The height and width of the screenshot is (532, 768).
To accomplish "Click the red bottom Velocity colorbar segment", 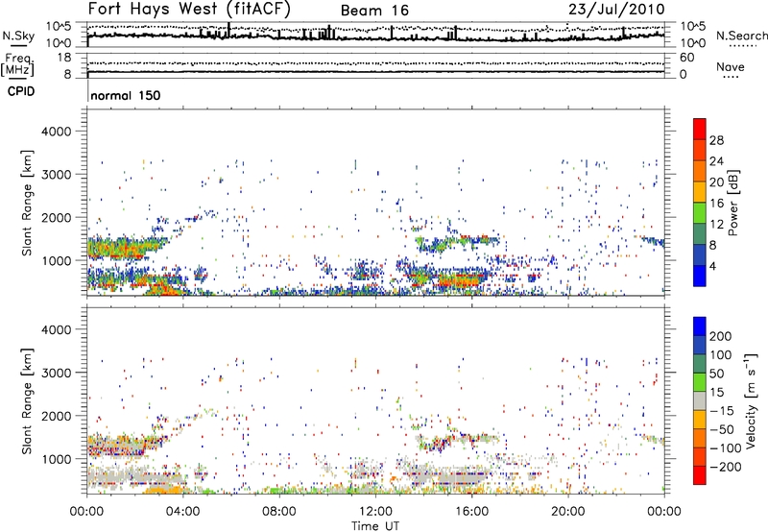I will (x=700, y=475).
